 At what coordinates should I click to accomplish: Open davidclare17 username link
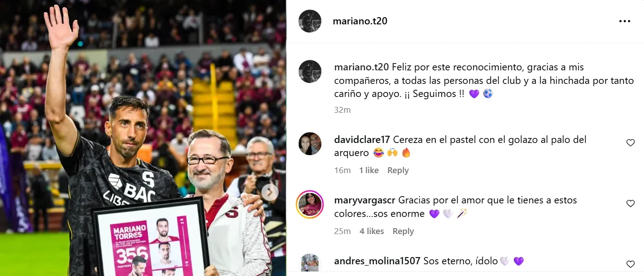[362, 140]
